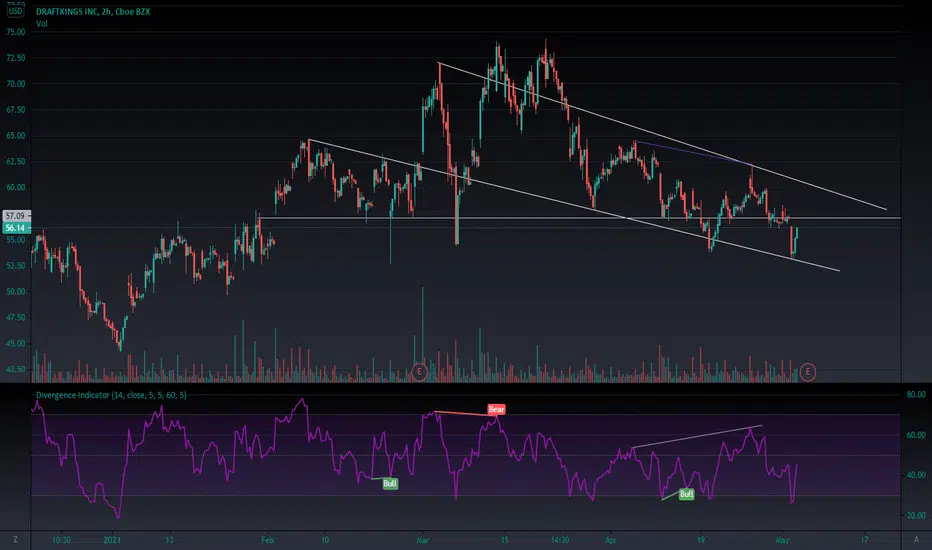The width and height of the screenshot is (932, 550).
Task: Click the Apr date on time axis
Action: [610, 540]
